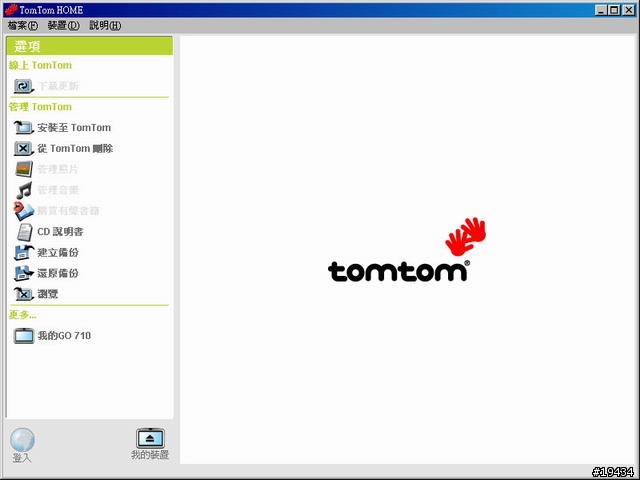Click the 從 TomTom 刪除 delete icon
Screen dimensions: 640x480
(x=24, y=148)
